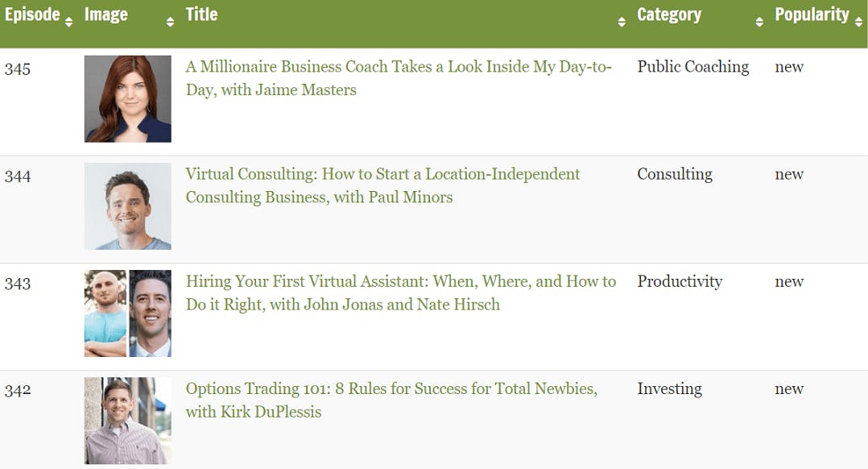The image size is (868, 469).
Task: Select the Episode column header
Action: [32, 14]
